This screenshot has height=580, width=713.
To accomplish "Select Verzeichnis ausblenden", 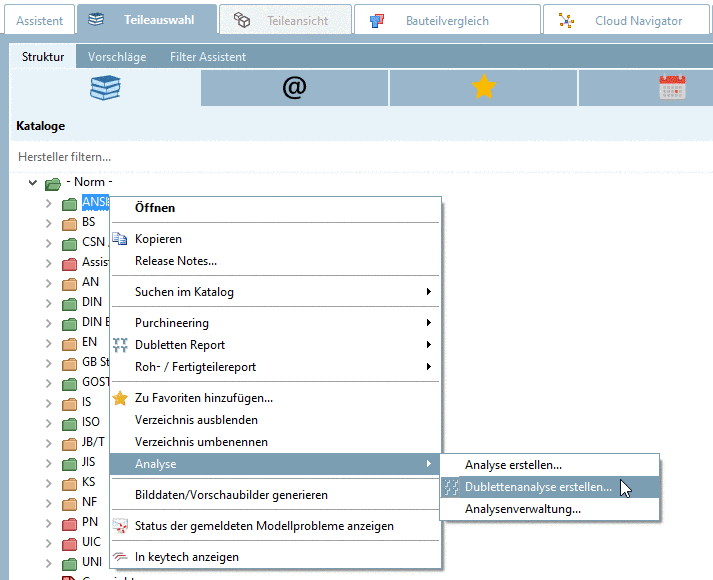I will coord(275,420).
